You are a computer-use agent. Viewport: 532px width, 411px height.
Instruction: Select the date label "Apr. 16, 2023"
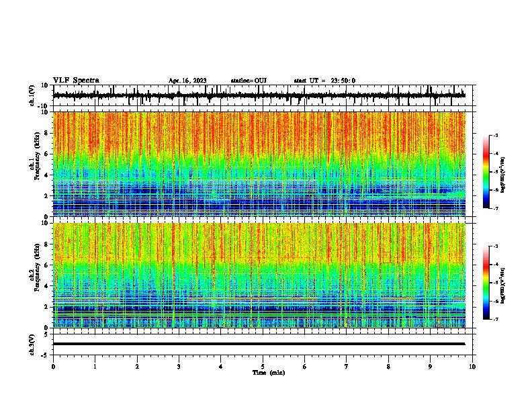[187, 81]
